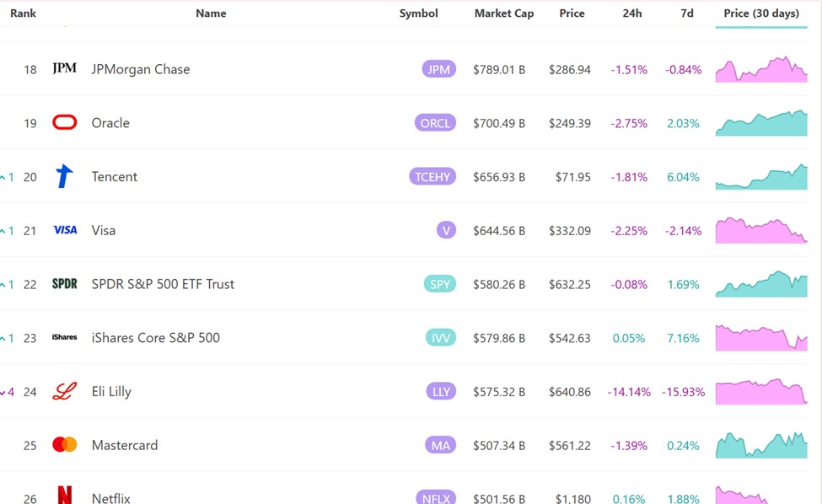Click Mastercard 30-day price sparkline
822x504 pixels.
[761, 445]
